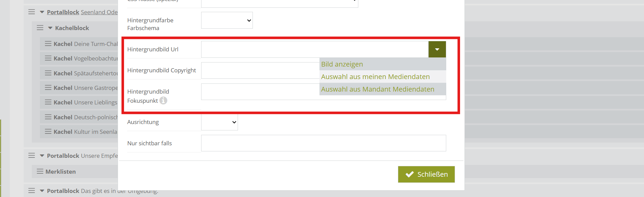Click drag handle of Kachel Kultur im Seenland
This screenshot has width=644, height=197.
click(x=48, y=131)
